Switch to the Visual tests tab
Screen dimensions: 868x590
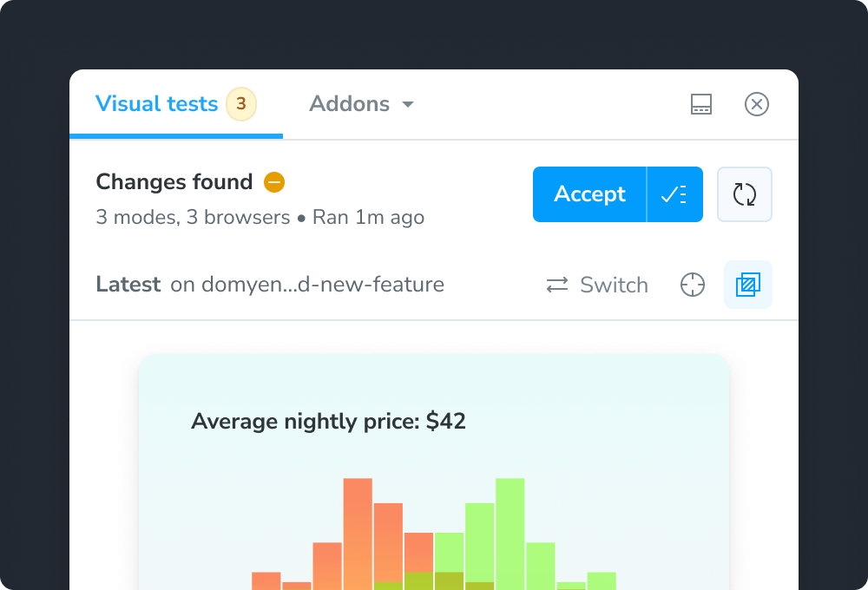[x=156, y=103]
